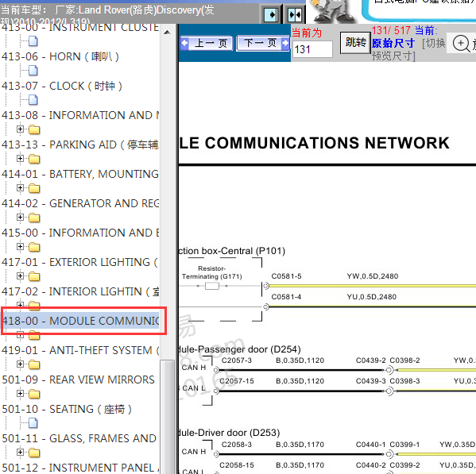Click the magnifier zoom-in icon

(x=461, y=43)
